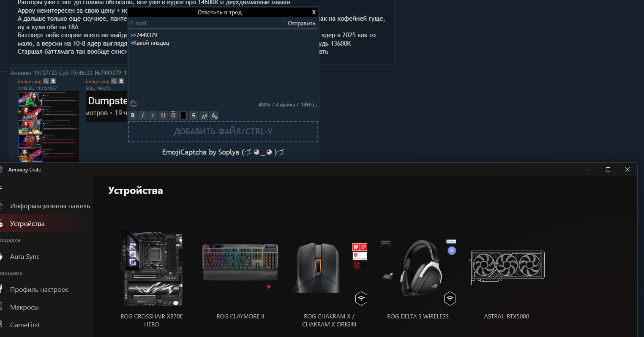This screenshot has height=337, width=644.
Task: Send the reply with Отправить button
Action: pos(302,24)
